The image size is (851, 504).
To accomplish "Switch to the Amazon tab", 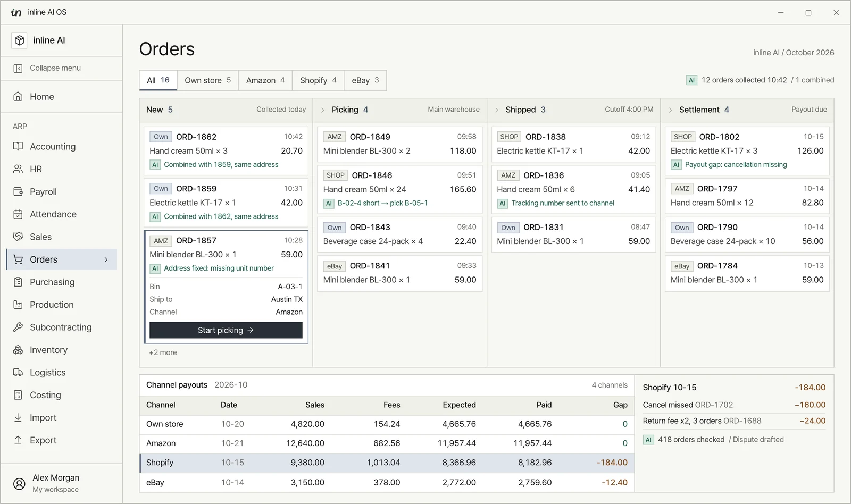I will (x=265, y=80).
